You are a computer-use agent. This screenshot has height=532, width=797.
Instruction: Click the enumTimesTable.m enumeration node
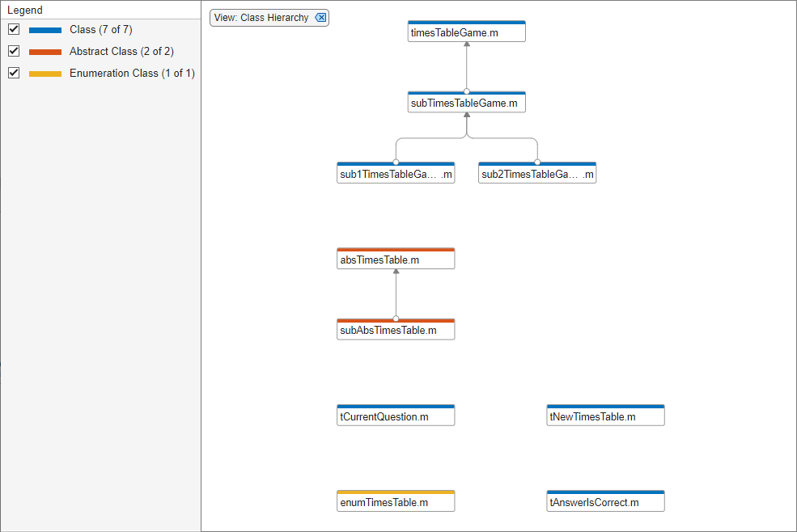[x=396, y=502]
